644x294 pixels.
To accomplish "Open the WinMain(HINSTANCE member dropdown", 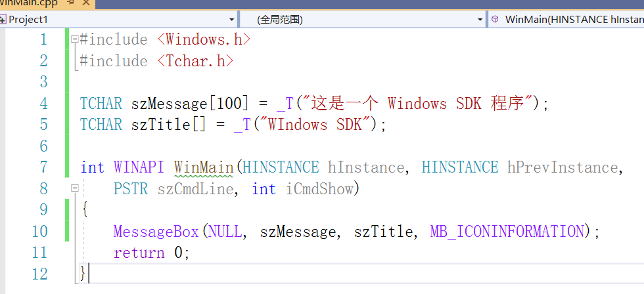I will click(x=566, y=20).
